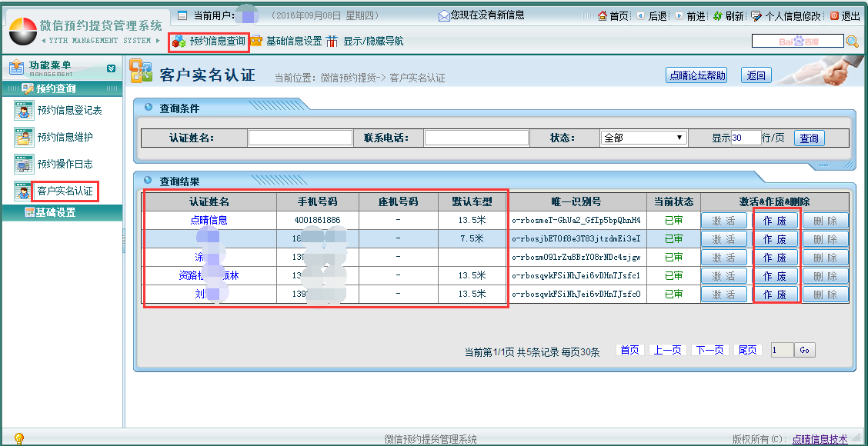Viewport: 868px width, 446px height.
Task: Click the 查询 search button
Action: click(x=809, y=138)
